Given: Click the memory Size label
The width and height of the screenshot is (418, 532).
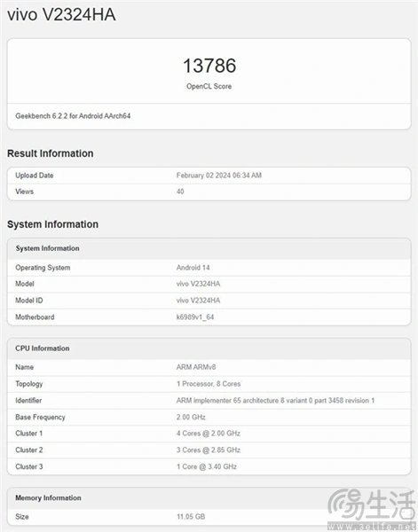Looking at the screenshot, I should click(x=21, y=517).
